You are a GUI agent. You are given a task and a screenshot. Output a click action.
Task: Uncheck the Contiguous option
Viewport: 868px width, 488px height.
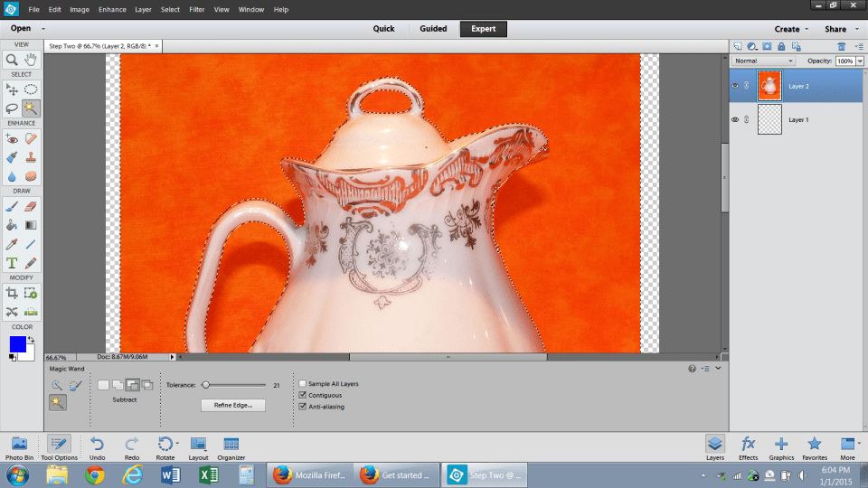coord(303,395)
